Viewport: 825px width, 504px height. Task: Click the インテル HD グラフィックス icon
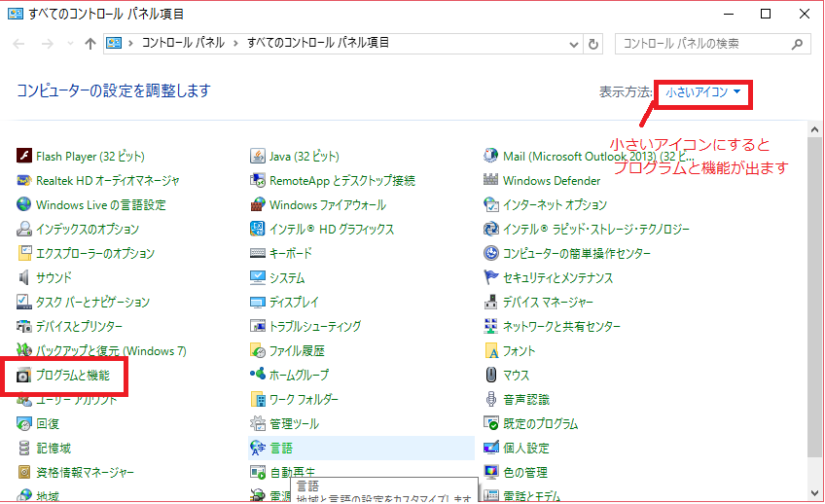[258, 229]
